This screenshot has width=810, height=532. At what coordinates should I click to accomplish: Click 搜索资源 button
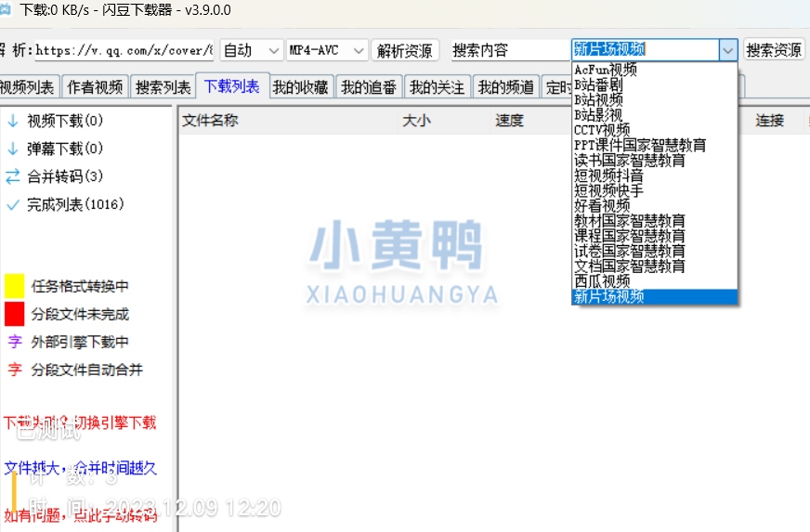(774, 50)
